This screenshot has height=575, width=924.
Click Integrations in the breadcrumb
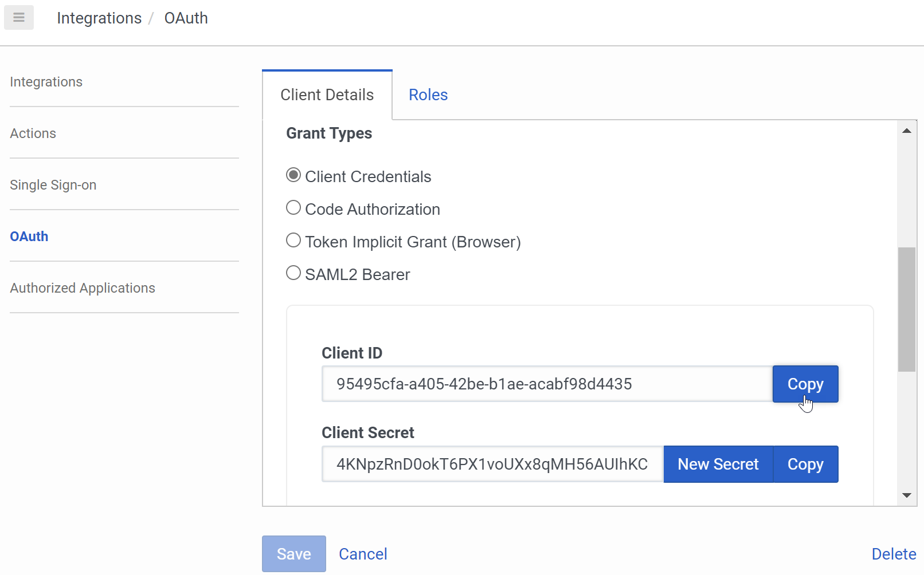pyautogui.click(x=99, y=18)
